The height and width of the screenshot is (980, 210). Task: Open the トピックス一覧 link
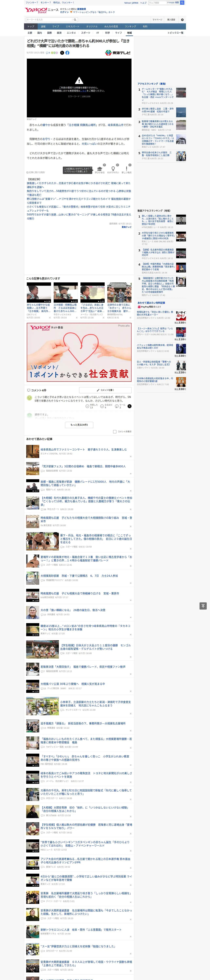click(175, 33)
